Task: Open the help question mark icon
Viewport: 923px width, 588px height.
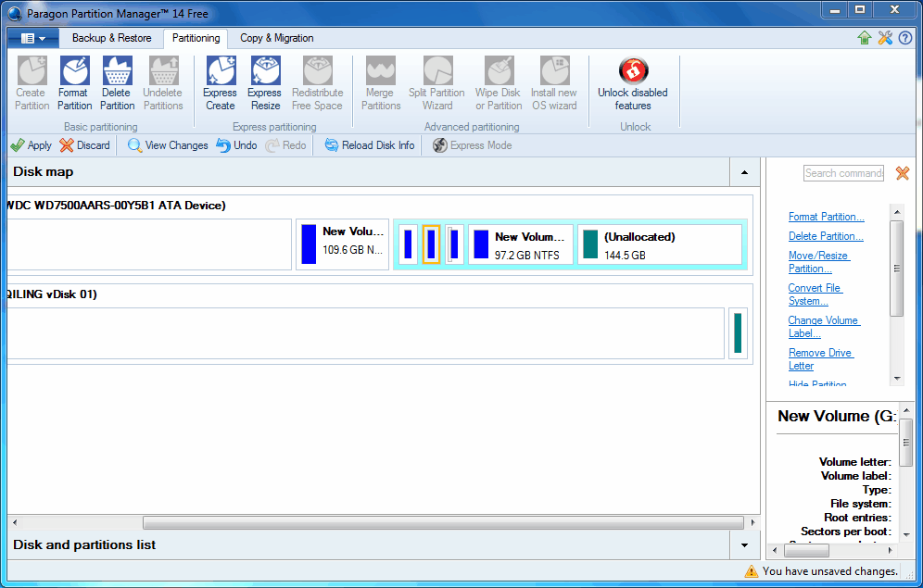Action: pos(905,38)
